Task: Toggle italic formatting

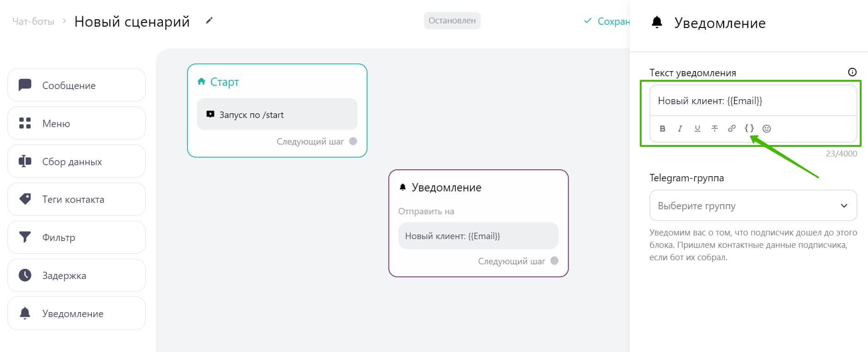Action: point(680,129)
